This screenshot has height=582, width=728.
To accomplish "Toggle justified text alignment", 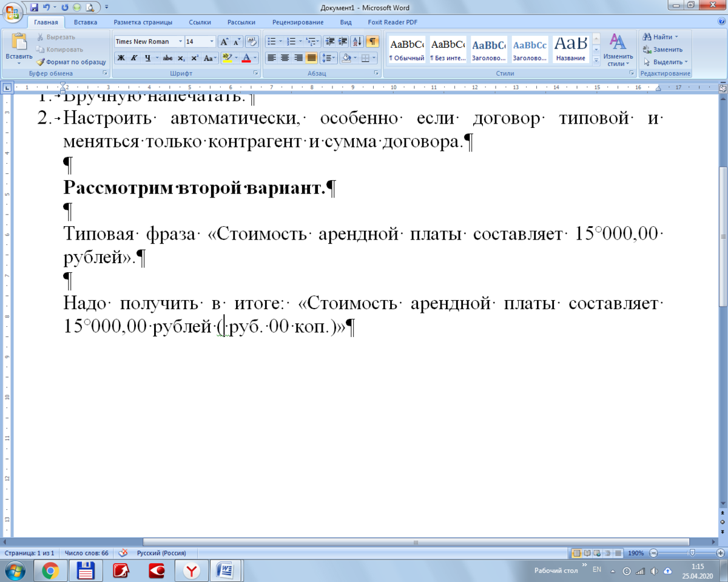I will (311, 58).
